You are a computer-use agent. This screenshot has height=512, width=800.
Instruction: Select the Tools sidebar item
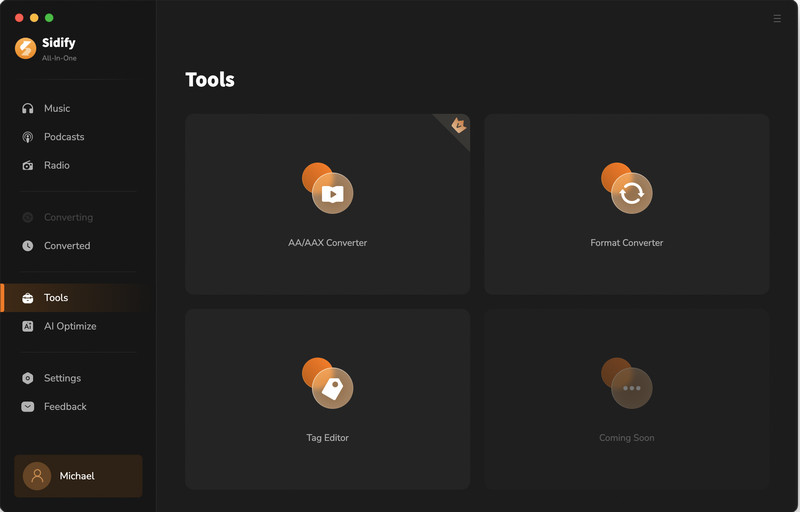pyautogui.click(x=78, y=298)
